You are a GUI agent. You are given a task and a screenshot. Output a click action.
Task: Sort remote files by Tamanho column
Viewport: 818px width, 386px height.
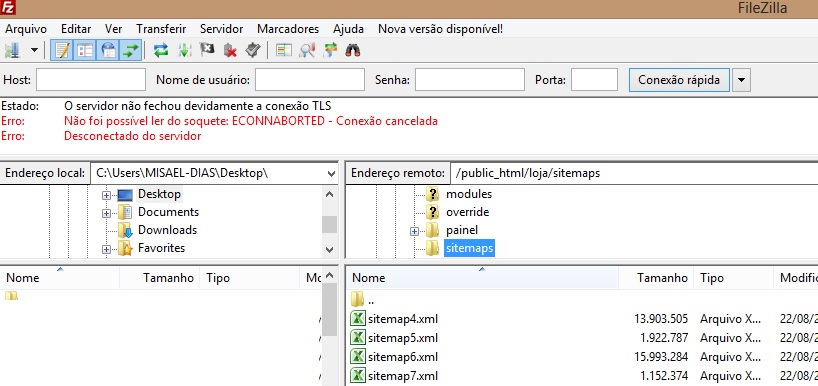point(656,278)
